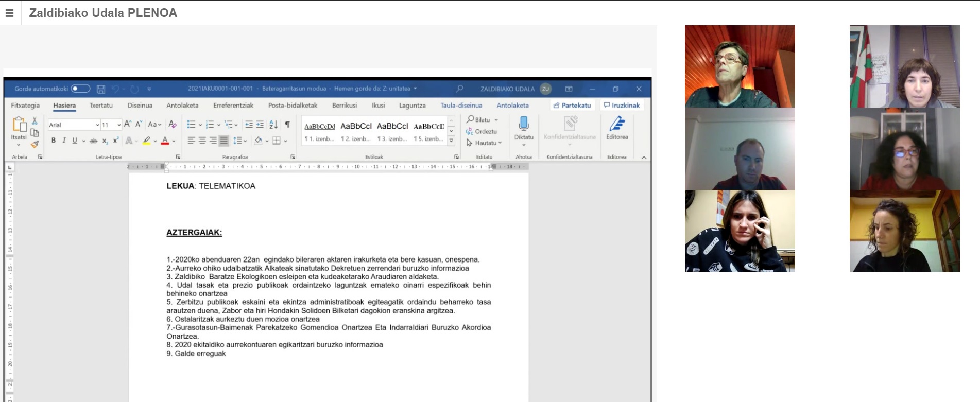Open the Erreferentziak ribbon tab

click(233, 106)
